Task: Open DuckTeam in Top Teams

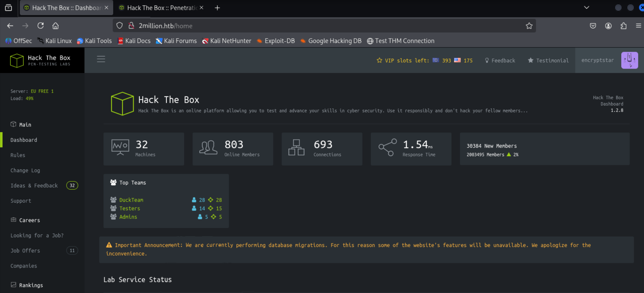Action: (131, 200)
